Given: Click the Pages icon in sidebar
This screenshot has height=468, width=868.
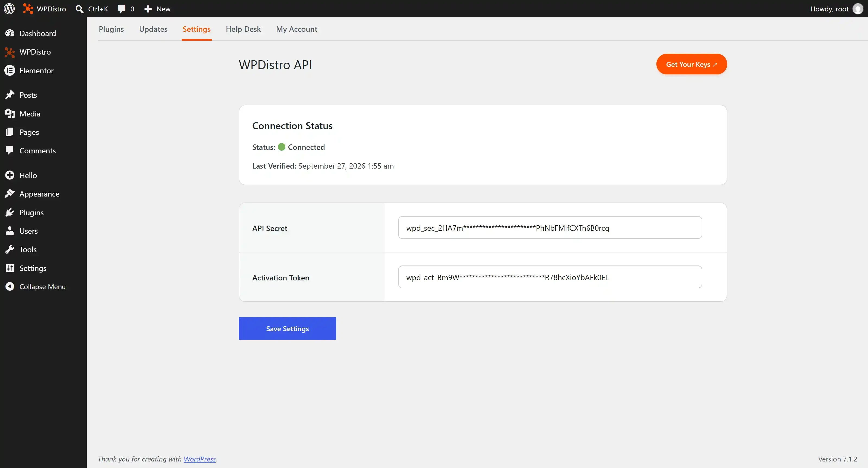Looking at the screenshot, I should coord(10,132).
